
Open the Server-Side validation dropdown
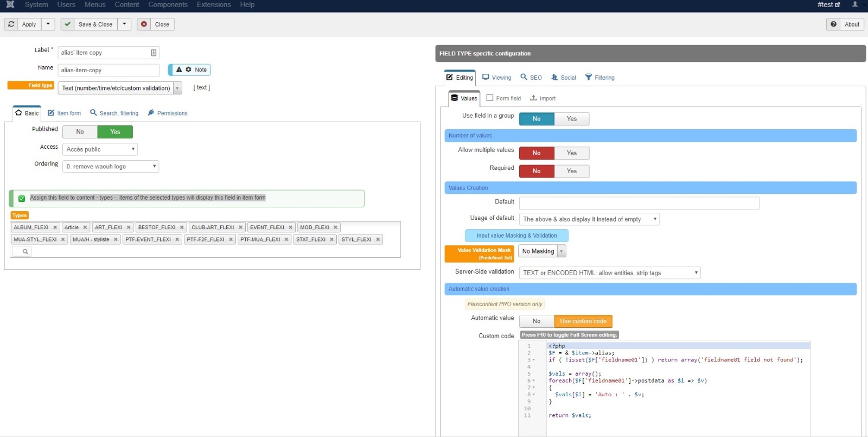(610, 273)
